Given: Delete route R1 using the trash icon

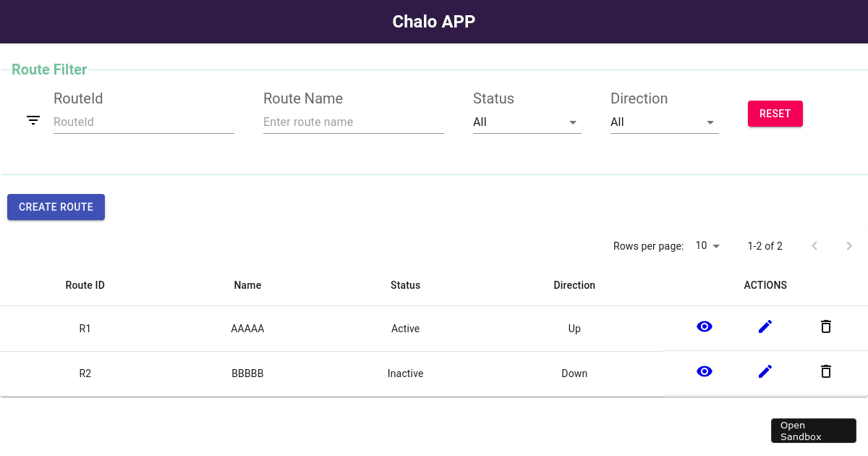Looking at the screenshot, I should click(x=825, y=326).
